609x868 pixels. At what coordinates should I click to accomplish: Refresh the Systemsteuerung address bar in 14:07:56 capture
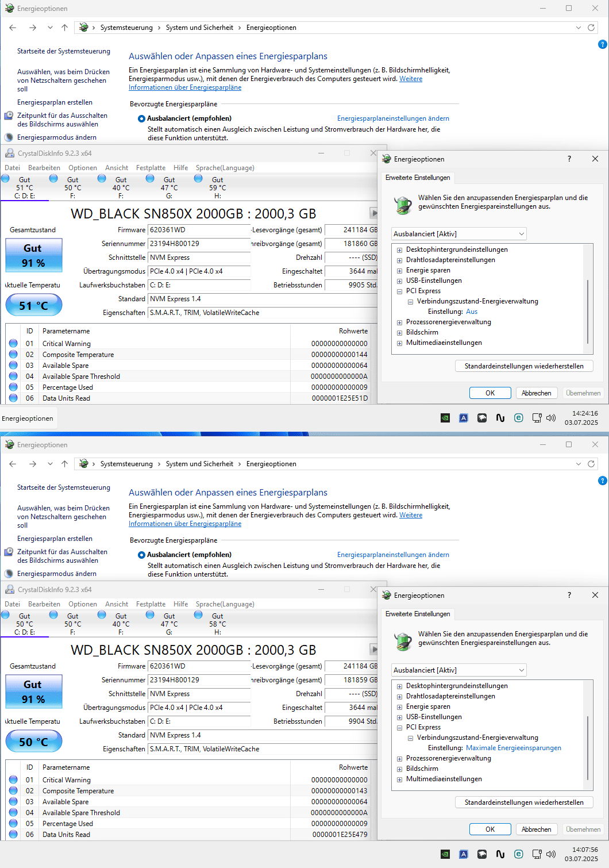coord(591,464)
